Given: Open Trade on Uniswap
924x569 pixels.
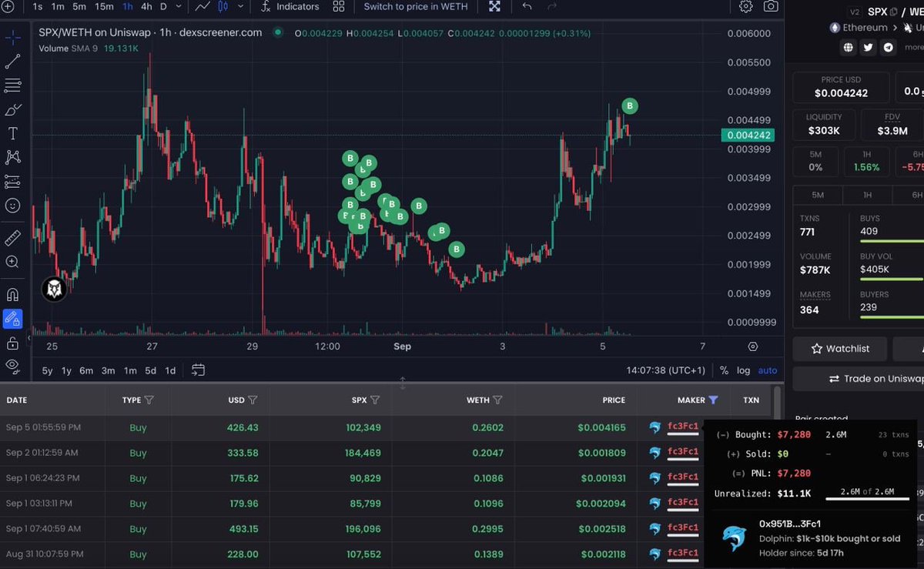Looking at the screenshot, I should [875, 379].
